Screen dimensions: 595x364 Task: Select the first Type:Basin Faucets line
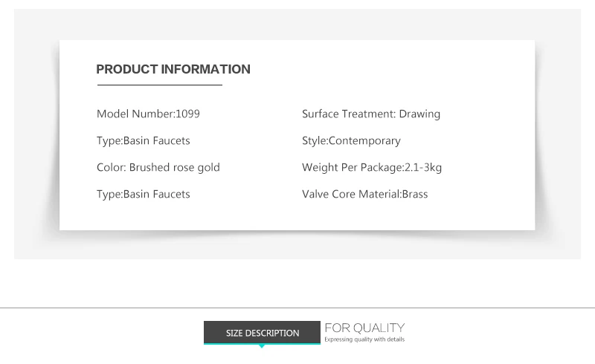pos(143,140)
